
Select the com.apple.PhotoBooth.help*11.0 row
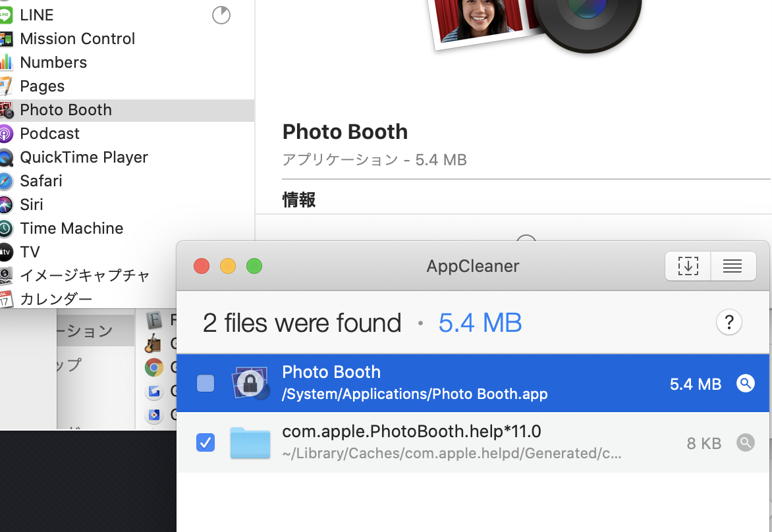pyautogui.click(x=473, y=442)
